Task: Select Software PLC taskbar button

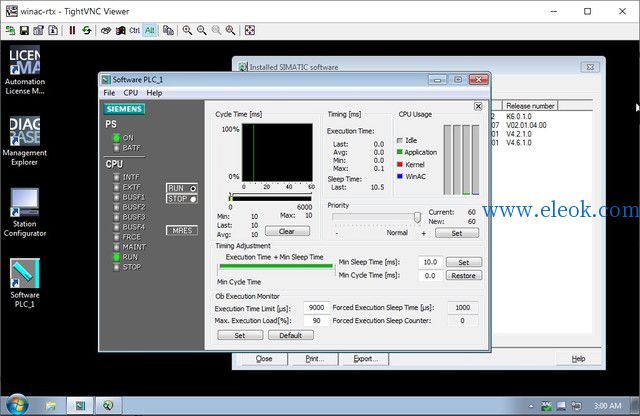Action: pyautogui.click(x=80, y=405)
